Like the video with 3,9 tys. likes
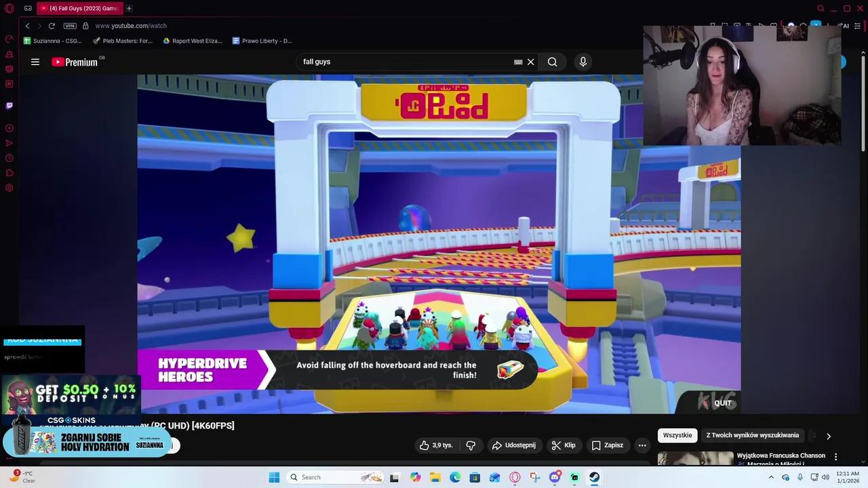868x488 pixels. (436, 445)
